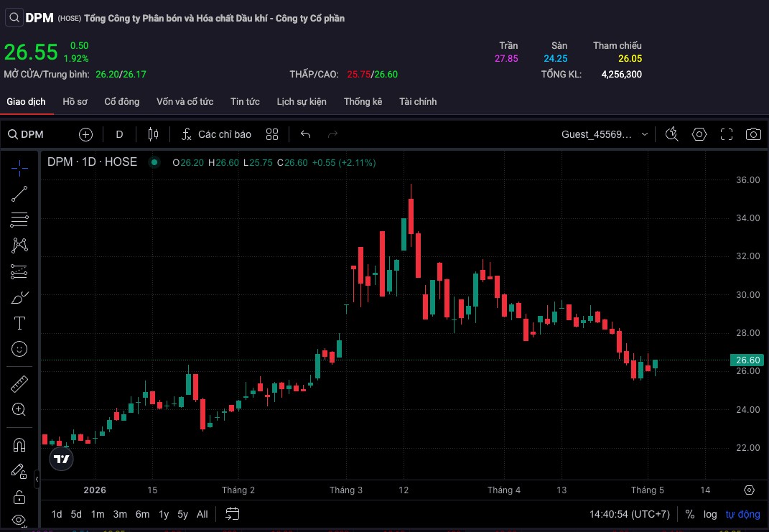Screen dimensions: 769x532
Task: Open chart settings hexagon icon
Action: click(x=699, y=134)
